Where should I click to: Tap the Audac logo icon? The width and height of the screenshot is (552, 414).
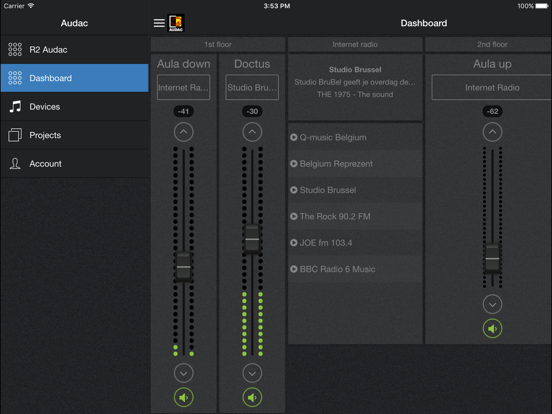[176, 23]
